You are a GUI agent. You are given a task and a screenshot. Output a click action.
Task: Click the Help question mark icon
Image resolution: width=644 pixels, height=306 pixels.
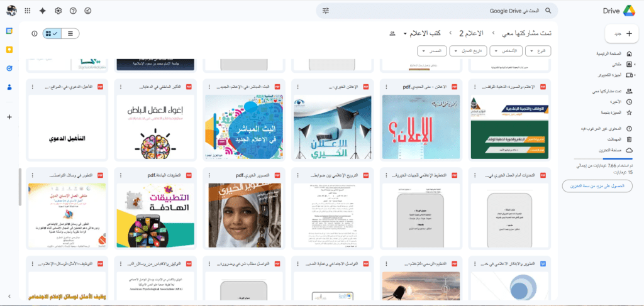[73, 11]
